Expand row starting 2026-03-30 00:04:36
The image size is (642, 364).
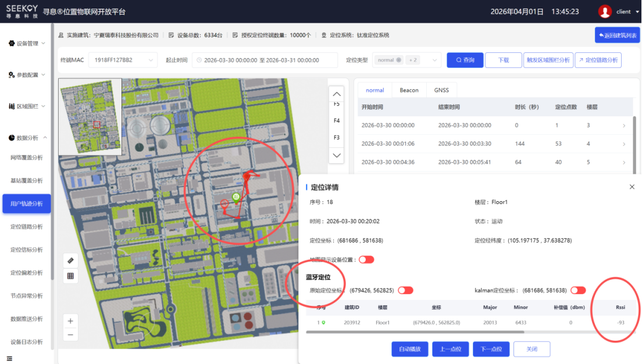tap(624, 163)
